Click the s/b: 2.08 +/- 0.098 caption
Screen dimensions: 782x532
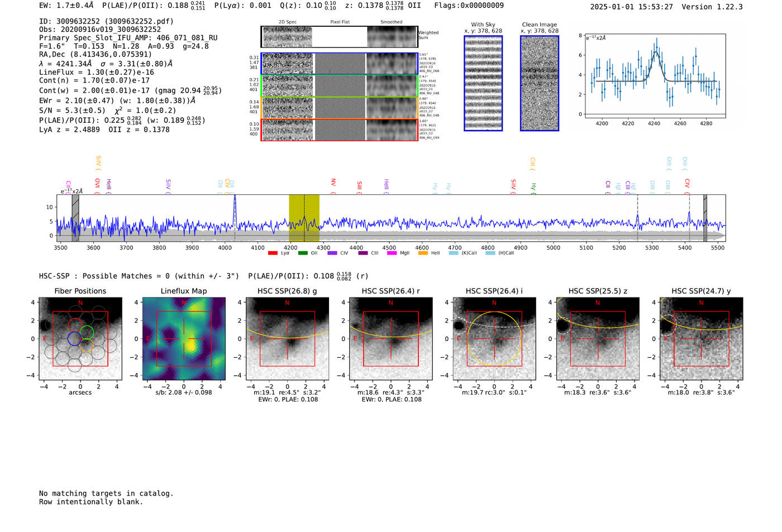pos(184,392)
